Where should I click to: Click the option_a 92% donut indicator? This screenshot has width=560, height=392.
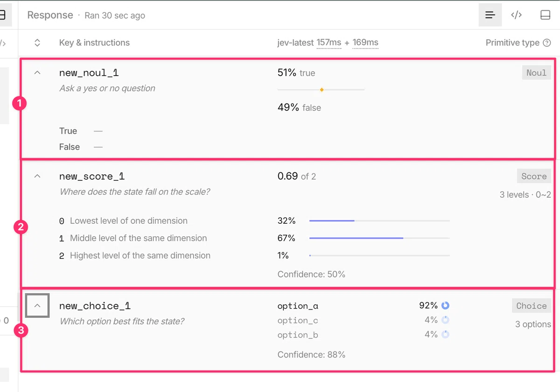445,306
